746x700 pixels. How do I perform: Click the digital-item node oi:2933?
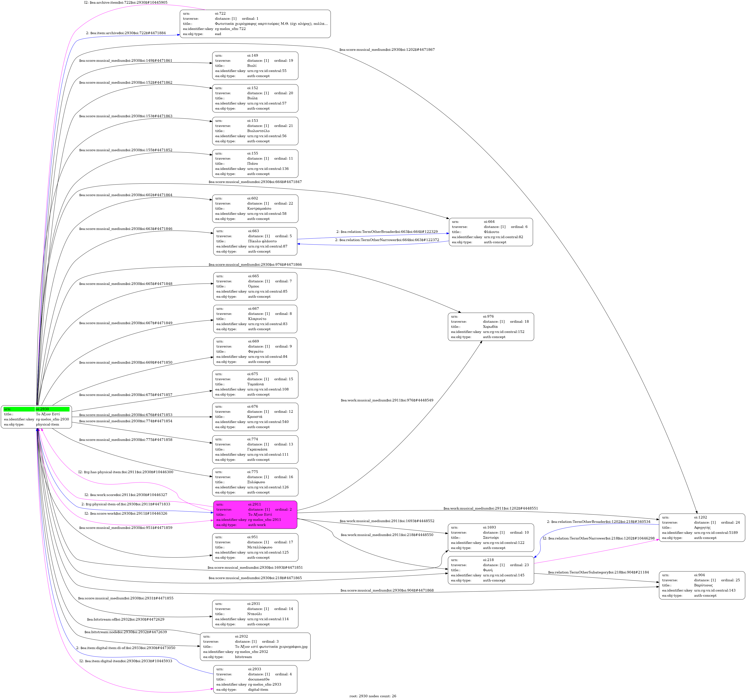[x=255, y=679]
